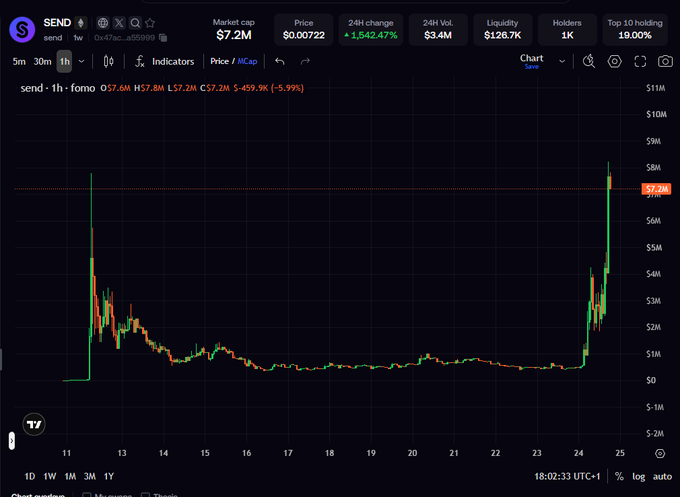Undo the last chart action
Image resolution: width=680 pixels, height=497 pixels.
tap(280, 61)
